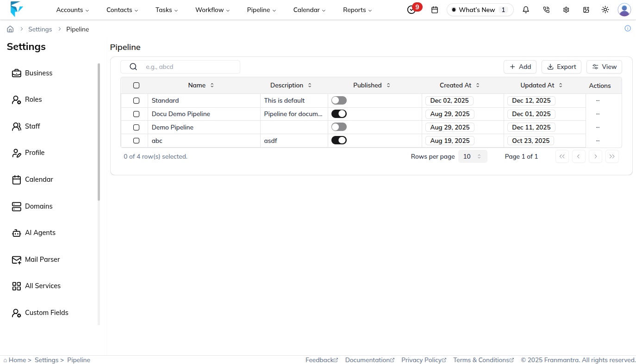Image resolution: width=636 pixels, height=364 pixels.
Task: Disable Published toggle for abc pipeline
Action: point(339,140)
